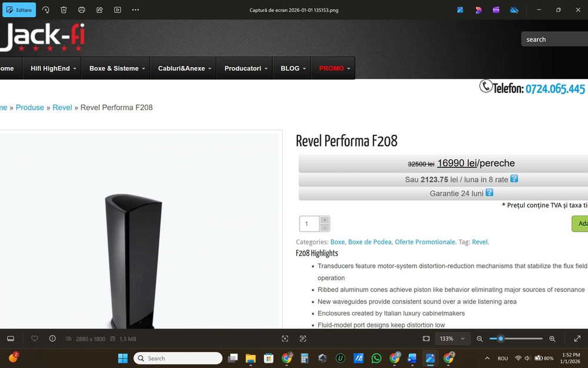Click the scan text icon
The image size is (588, 368).
[x=303, y=339]
